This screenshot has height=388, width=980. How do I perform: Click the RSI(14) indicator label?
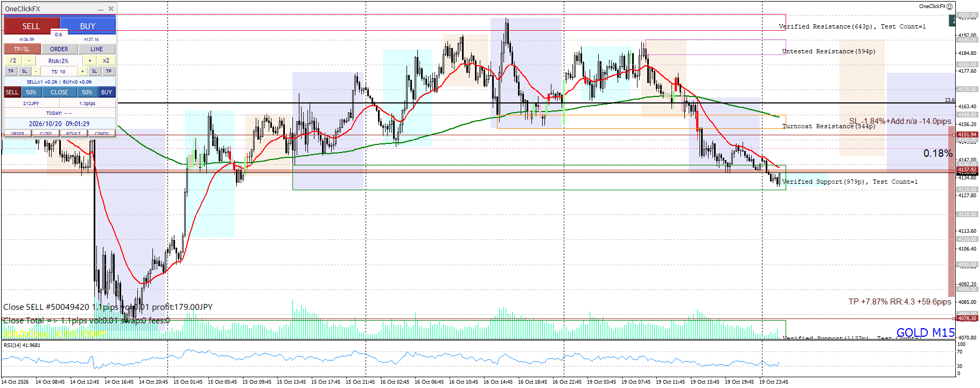(22, 345)
